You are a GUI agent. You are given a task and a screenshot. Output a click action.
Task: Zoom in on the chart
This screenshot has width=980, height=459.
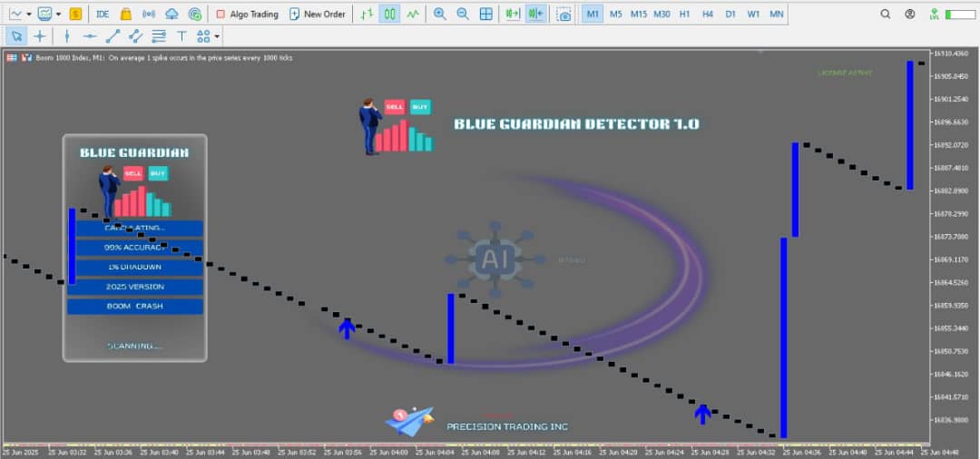pyautogui.click(x=440, y=14)
